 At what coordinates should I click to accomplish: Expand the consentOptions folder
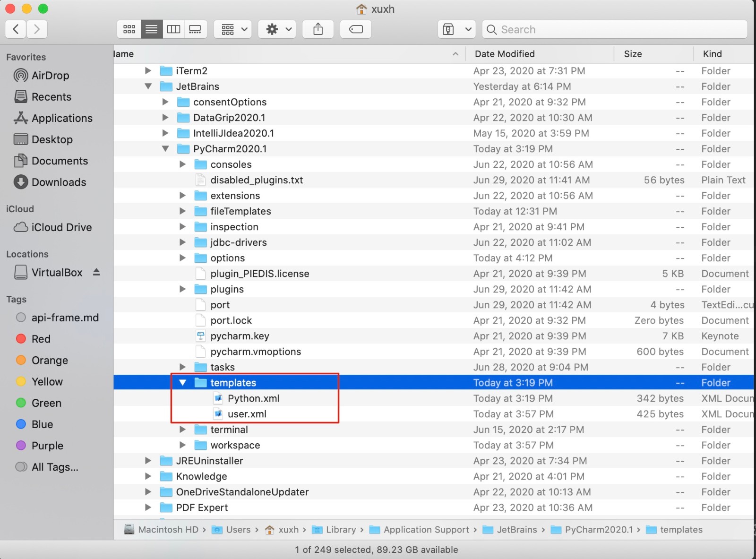(165, 102)
